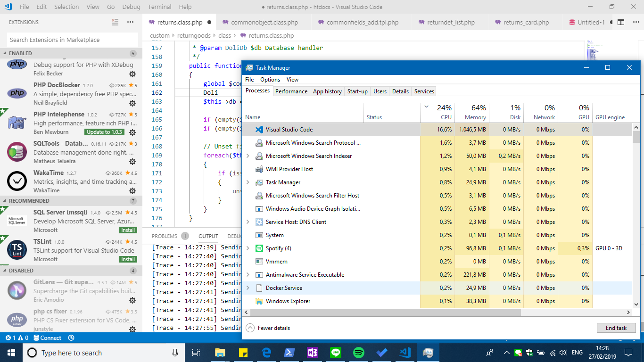Open the Extensions panel more actions menu
This screenshot has width=644, height=362.
tap(131, 22)
